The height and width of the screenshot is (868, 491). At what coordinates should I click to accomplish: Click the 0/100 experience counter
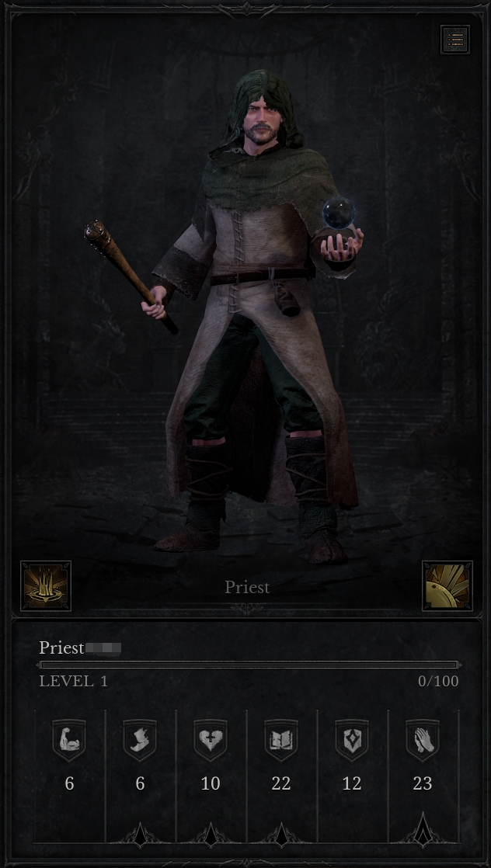coord(438,681)
